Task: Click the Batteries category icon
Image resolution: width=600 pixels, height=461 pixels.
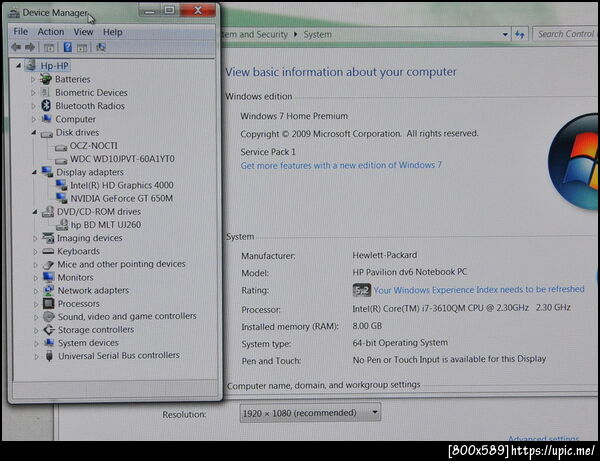Action: pos(46,79)
